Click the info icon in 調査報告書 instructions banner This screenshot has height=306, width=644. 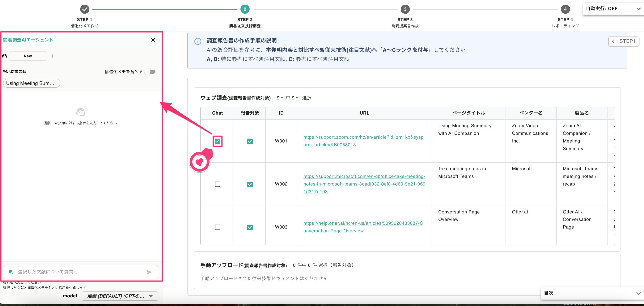[x=198, y=41]
